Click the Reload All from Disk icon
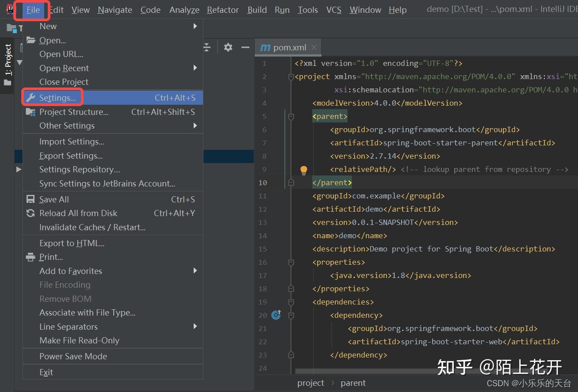 click(x=31, y=213)
